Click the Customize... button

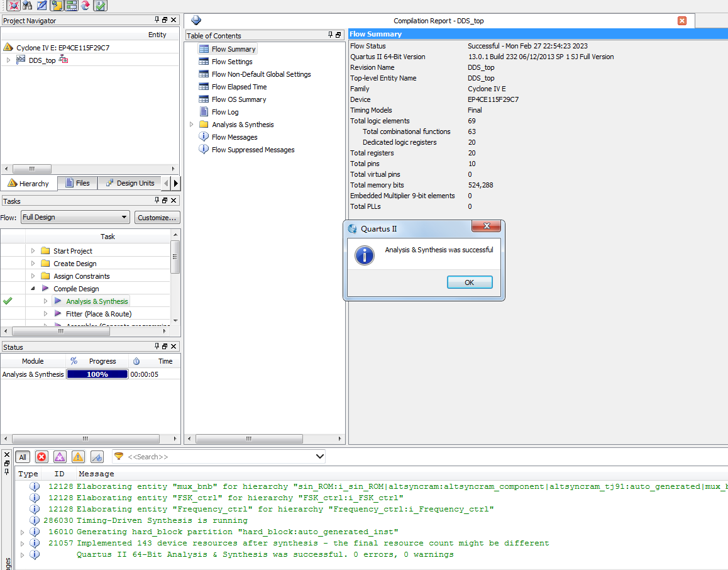(157, 217)
